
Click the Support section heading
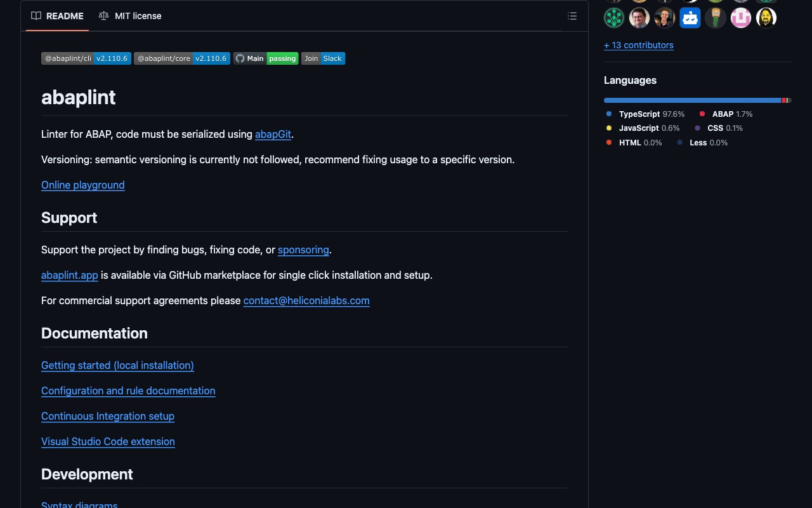coord(69,218)
